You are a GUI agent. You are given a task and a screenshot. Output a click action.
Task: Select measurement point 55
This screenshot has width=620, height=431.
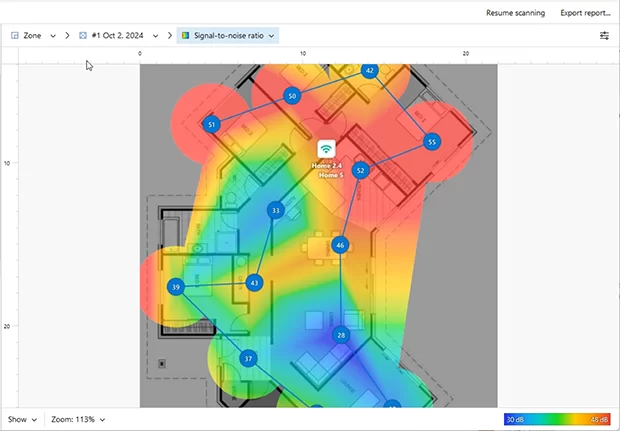[432, 142]
